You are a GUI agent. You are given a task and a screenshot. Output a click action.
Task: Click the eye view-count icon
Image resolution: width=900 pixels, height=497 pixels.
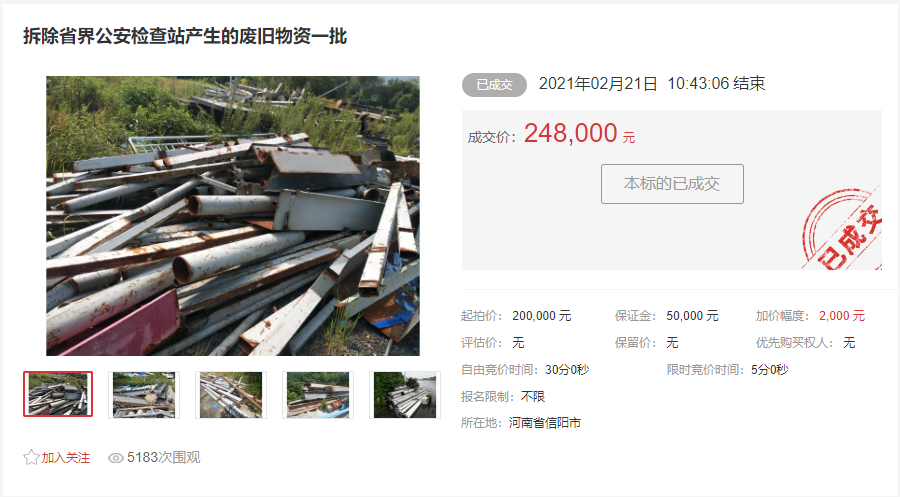[x=116, y=458]
